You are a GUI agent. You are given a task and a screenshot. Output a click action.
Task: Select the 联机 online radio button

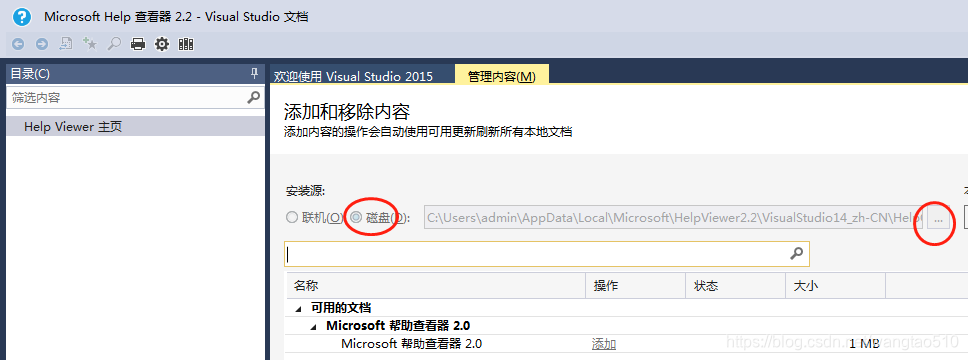(291, 217)
